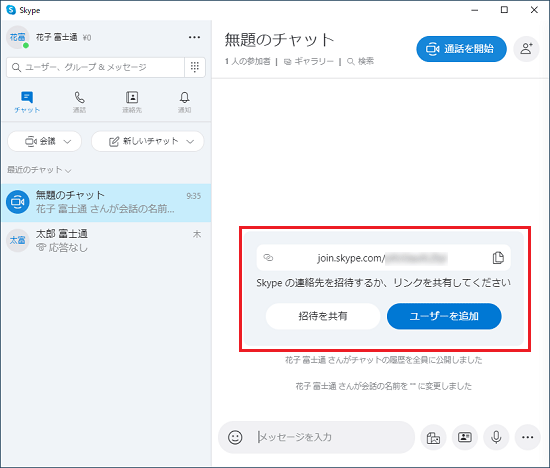The height and width of the screenshot is (468, 550).
Task: Open the 検索 link in chat header
Action: pyautogui.click(x=360, y=61)
